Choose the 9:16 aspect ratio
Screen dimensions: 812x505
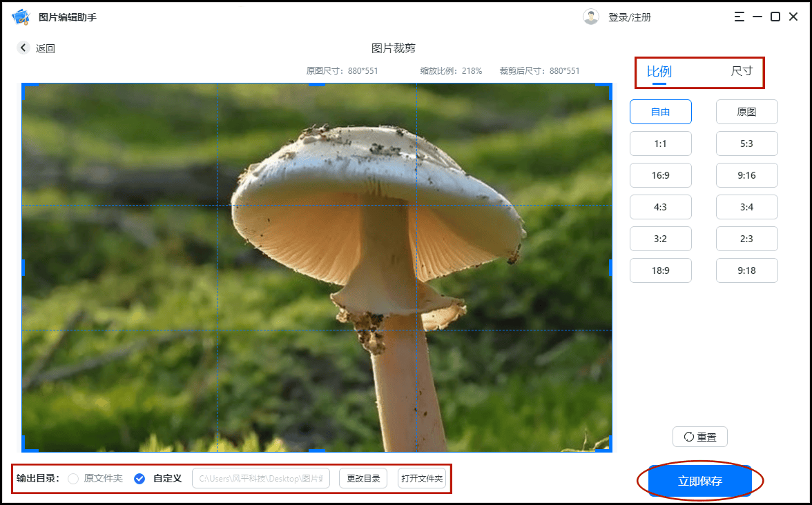coord(746,175)
